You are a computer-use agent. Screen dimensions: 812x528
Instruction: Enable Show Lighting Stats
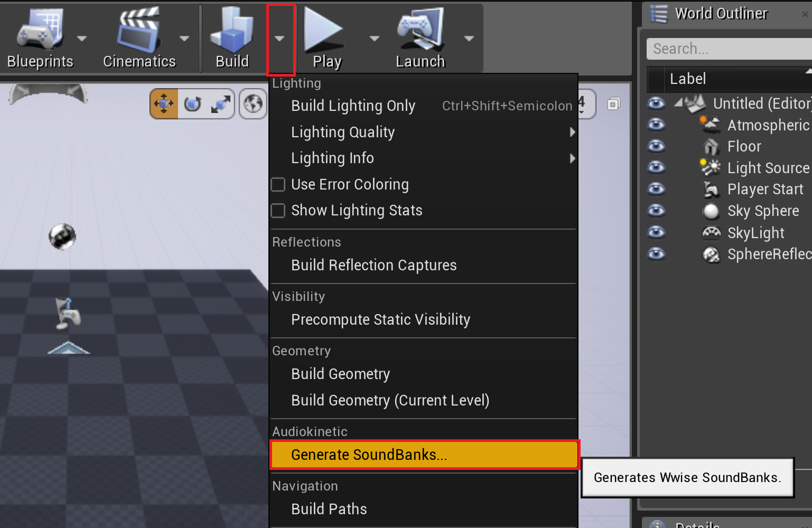point(278,210)
